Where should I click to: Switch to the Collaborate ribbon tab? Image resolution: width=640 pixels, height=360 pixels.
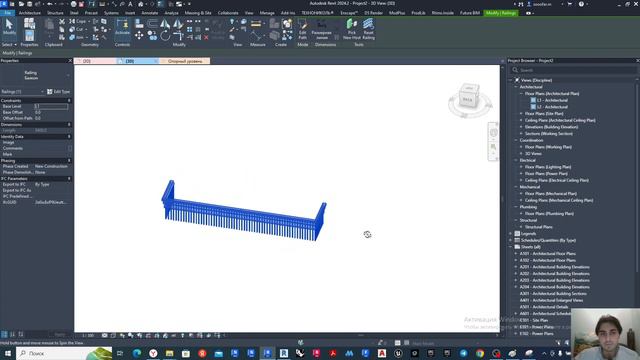[228, 13]
